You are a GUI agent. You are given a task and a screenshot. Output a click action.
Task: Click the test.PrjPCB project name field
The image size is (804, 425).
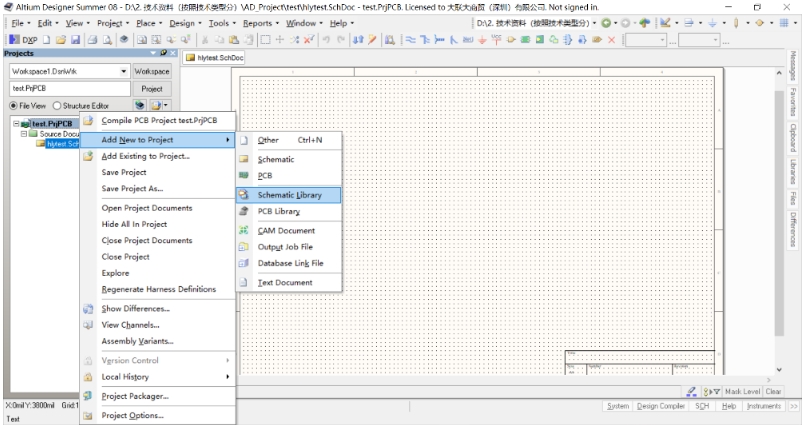(x=70, y=89)
